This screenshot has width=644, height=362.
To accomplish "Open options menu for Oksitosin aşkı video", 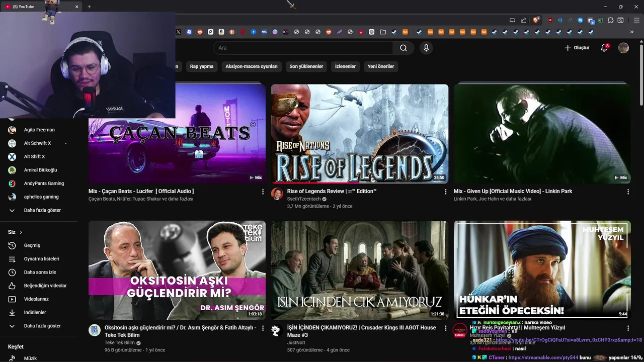I will click(263, 328).
